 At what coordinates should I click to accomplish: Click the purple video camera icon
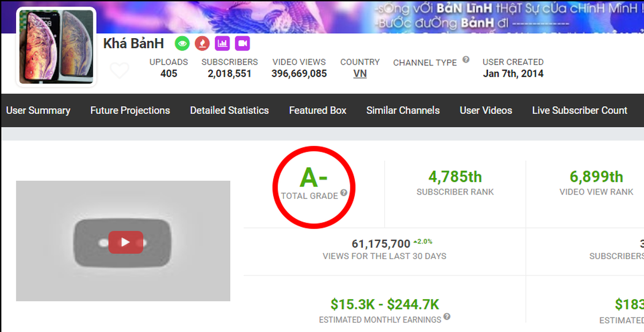pos(243,43)
